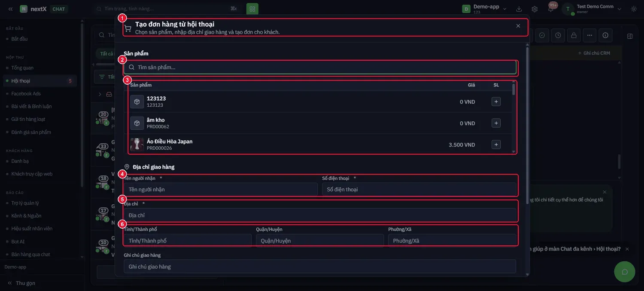
Task: Open settings gear in the top bar
Action: [535, 9]
